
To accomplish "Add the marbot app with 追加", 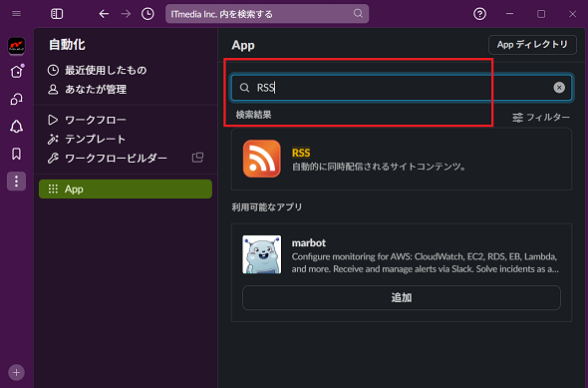I will [x=402, y=297].
